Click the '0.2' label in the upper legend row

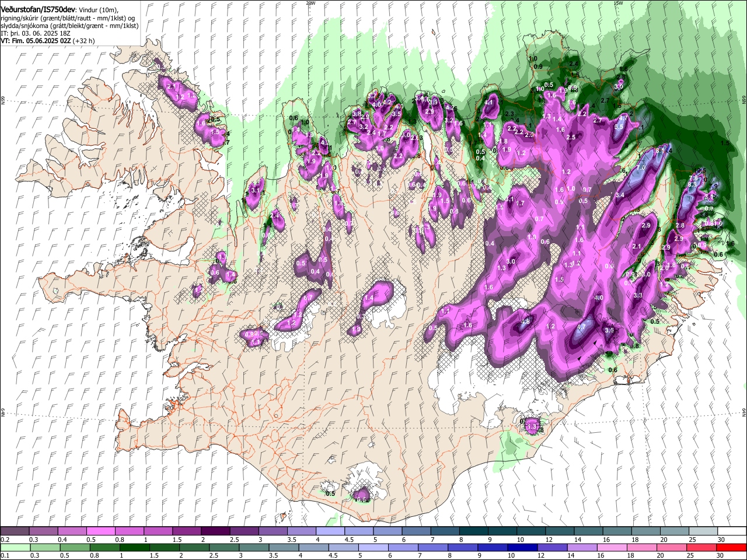tap(4, 540)
